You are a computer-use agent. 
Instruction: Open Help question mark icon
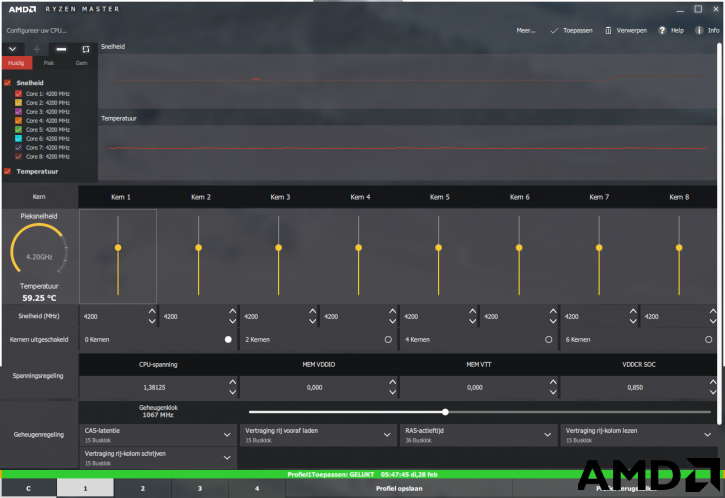point(662,31)
